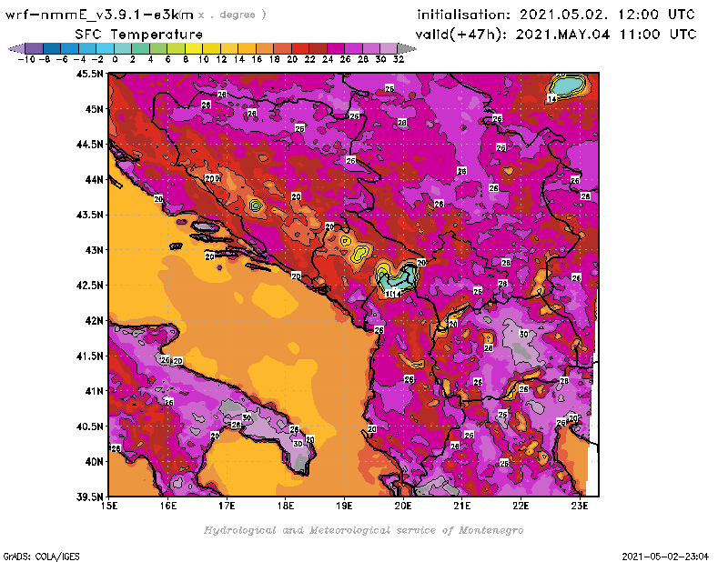Click the '40.5N' latitude label
Image resolution: width=728 pixels, height=562 pixels.
(89, 427)
